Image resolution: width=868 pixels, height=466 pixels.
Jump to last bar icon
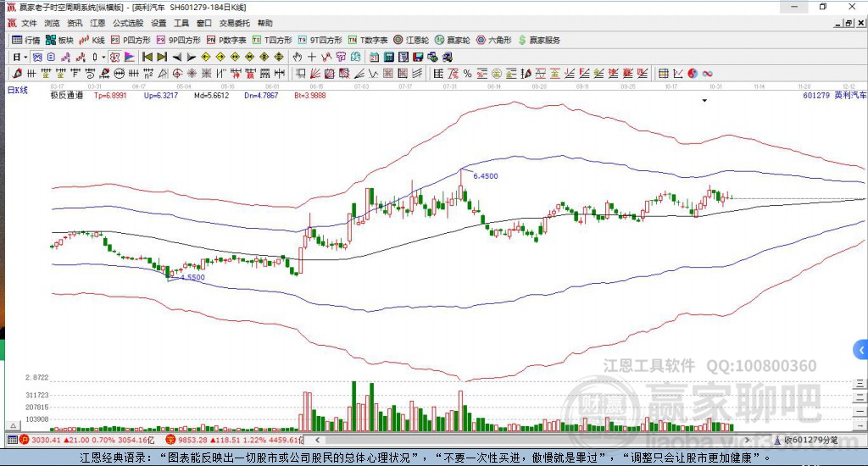tap(162, 57)
